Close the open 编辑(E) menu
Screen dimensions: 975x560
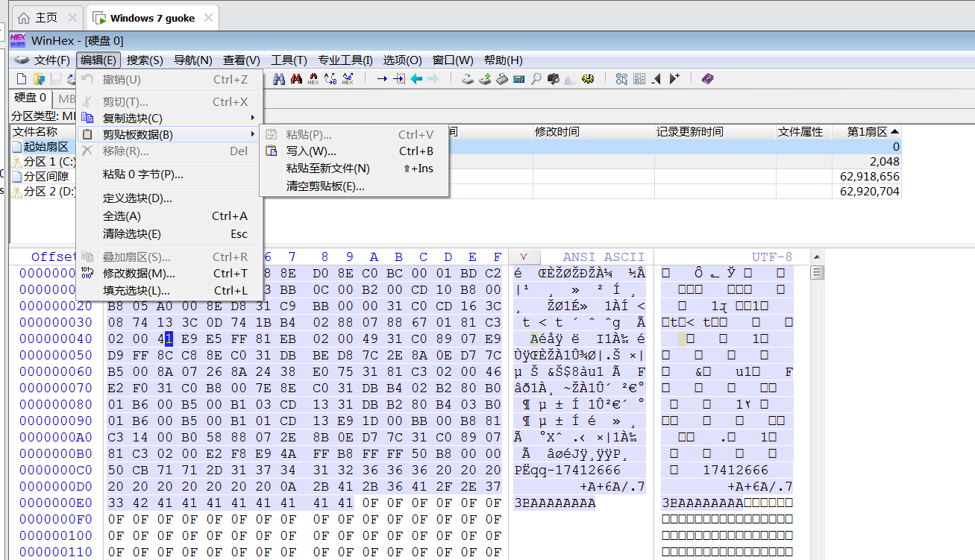pos(98,60)
